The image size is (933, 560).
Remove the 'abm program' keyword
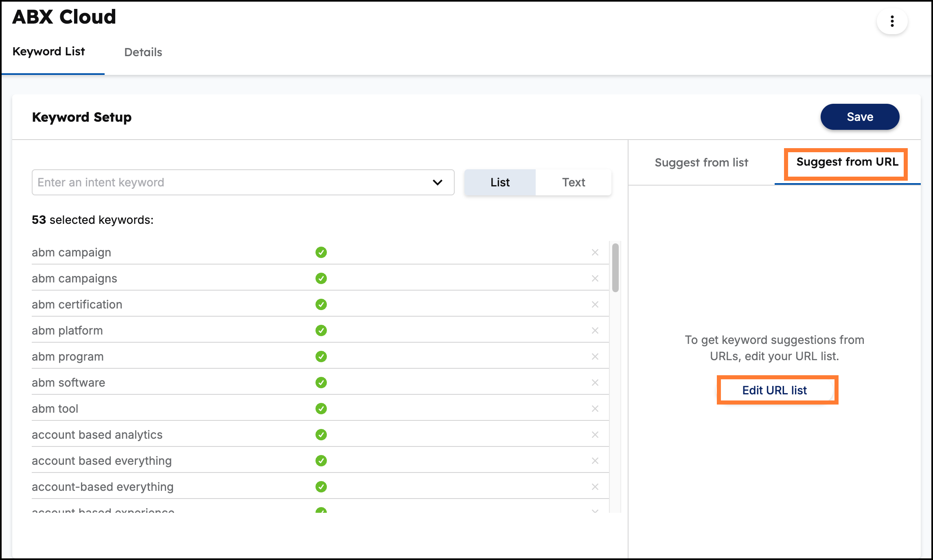(595, 357)
